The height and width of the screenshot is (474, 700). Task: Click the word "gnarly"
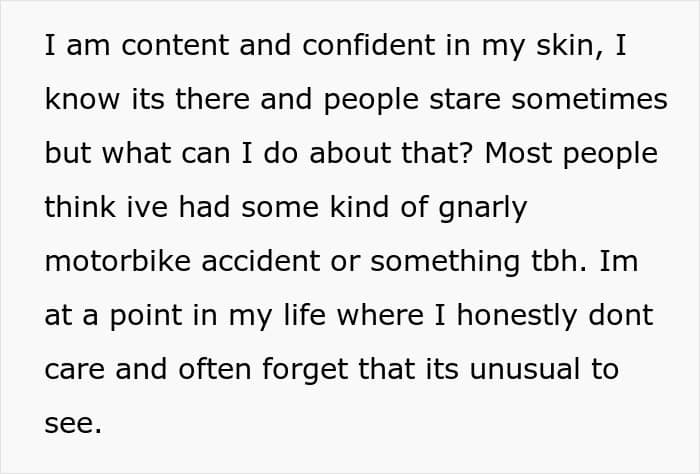pyautogui.click(x=483, y=209)
